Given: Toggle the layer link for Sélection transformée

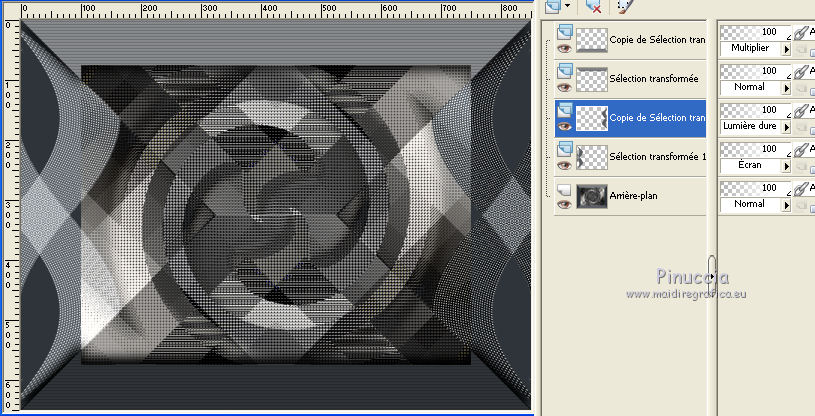Looking at the screenshot, I should 801,72.
